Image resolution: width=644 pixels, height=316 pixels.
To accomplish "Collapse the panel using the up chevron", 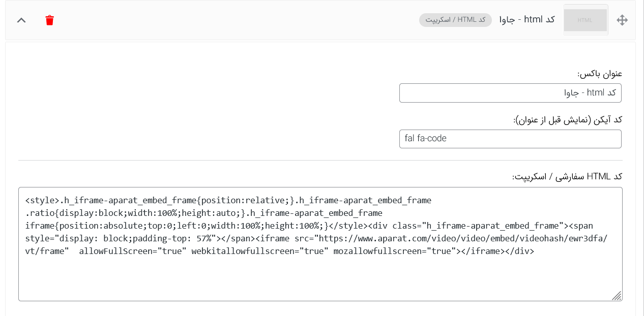I will pyautogui.click(x=21, y=20).
